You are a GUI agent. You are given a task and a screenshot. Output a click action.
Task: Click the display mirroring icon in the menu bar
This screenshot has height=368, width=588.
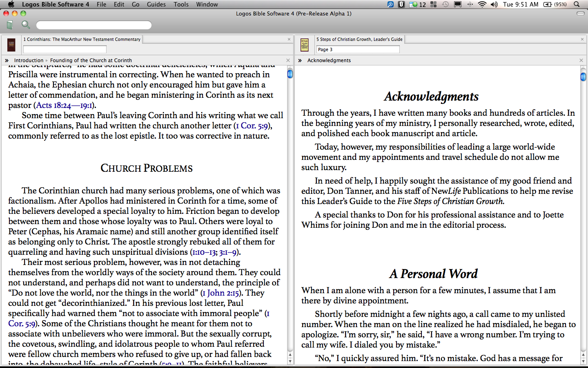coord(458,4)
